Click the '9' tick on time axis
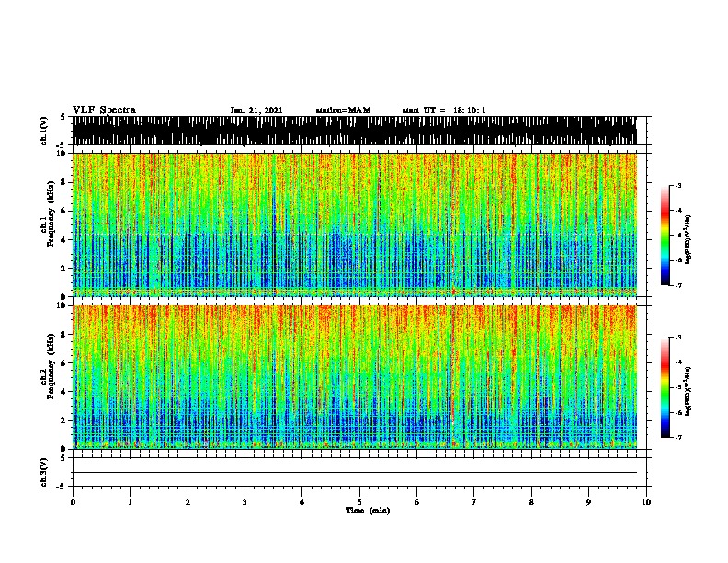 point(588,502)
